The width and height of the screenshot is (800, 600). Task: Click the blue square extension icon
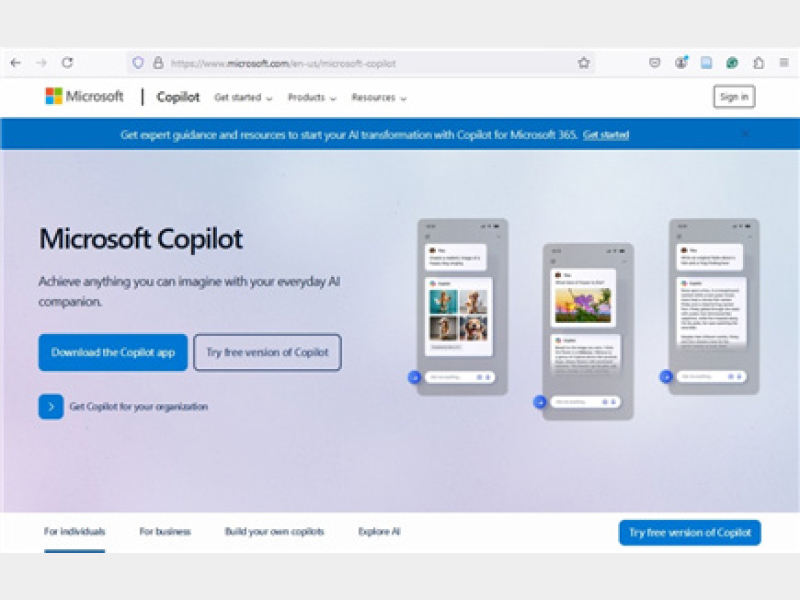(x=707, y=63)
